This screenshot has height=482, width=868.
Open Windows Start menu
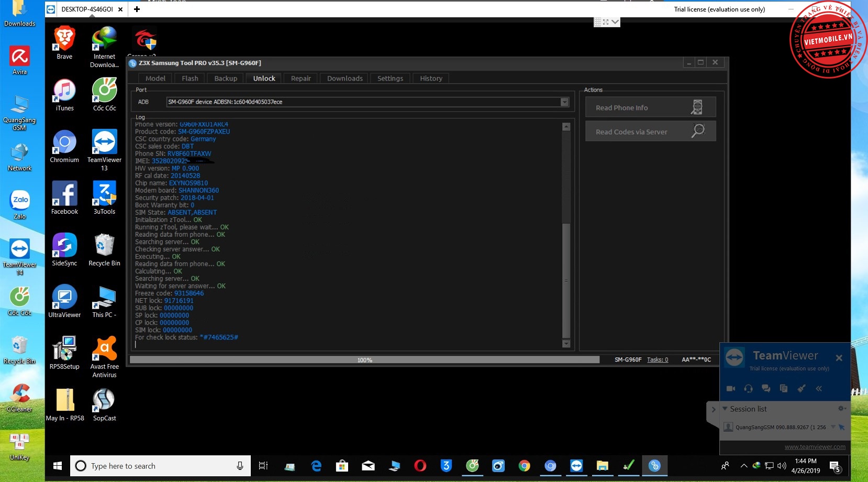coord(58,466)
